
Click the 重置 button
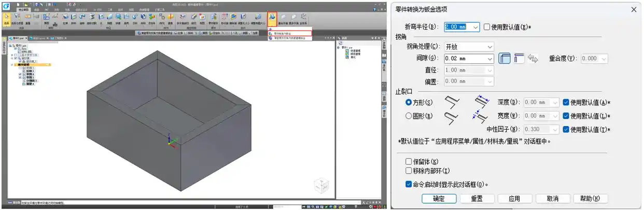(x=477, y=199)
